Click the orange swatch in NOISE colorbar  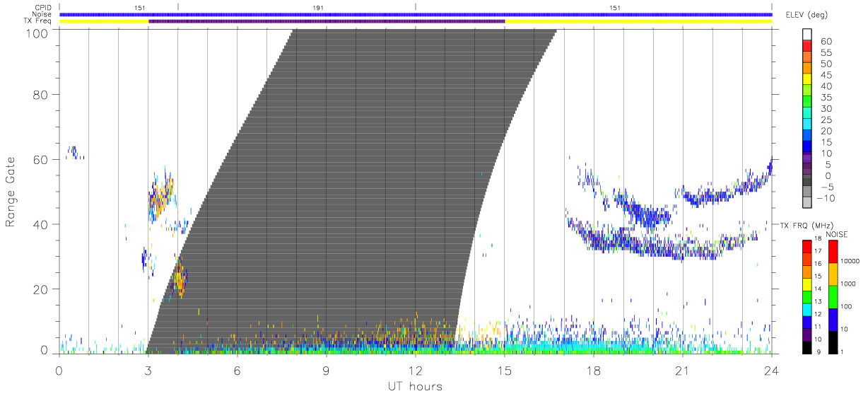pyautogui.click(x=832, y=274)
